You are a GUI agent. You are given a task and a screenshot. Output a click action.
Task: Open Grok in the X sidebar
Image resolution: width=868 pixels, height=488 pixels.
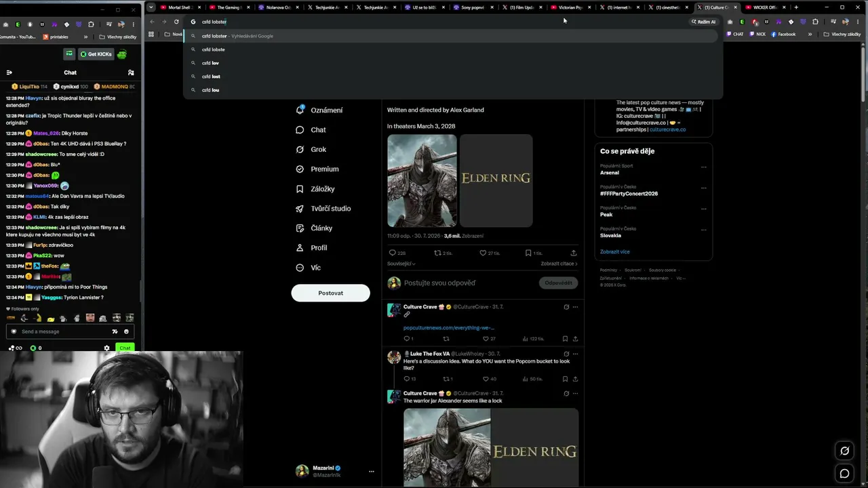[x=311, y=149]
